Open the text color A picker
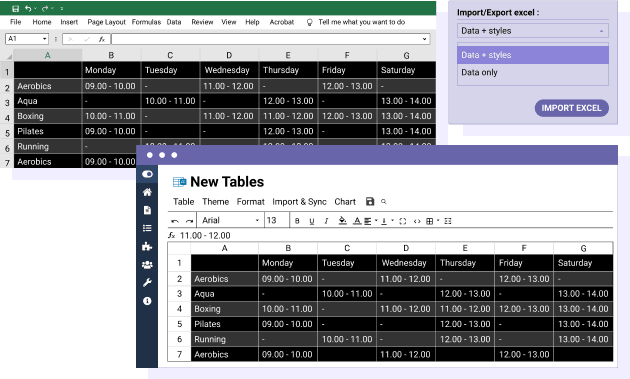630x379 pixels. pos(357,221)
